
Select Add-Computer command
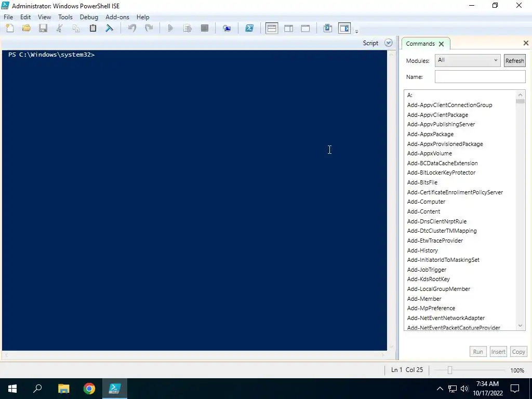click(426, 202)
